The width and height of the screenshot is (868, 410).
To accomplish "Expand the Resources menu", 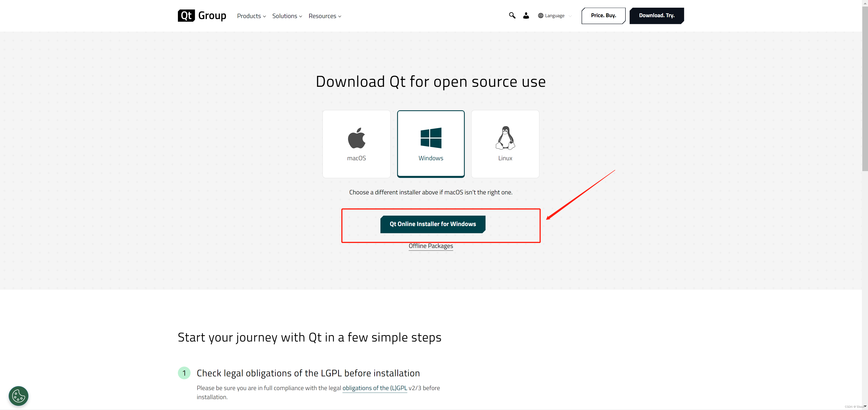I will pyautogui.click(x=325, y=16).
